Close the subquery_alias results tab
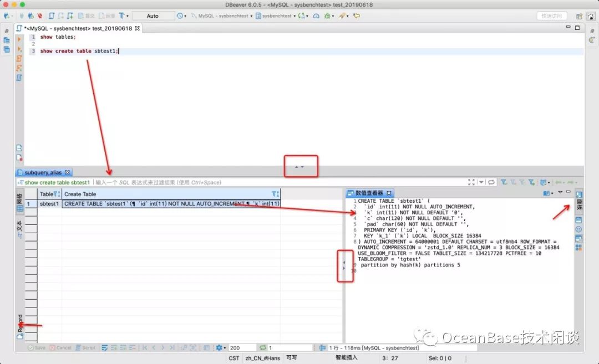This screenshot has width=599, height=364. click(67, 172)
